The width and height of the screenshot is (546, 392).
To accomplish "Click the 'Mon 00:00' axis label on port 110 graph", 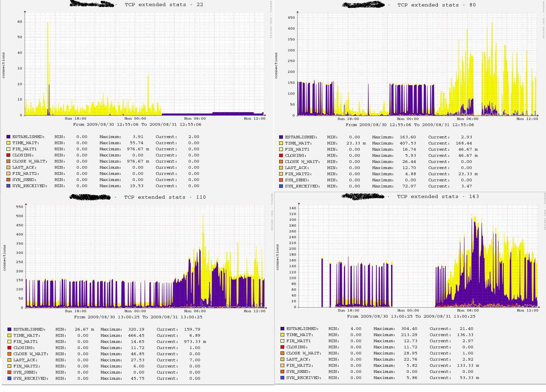I will 135,311.
